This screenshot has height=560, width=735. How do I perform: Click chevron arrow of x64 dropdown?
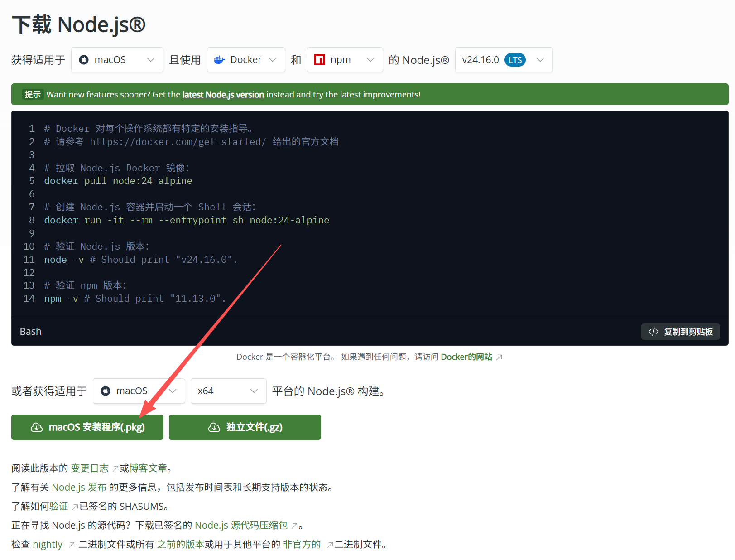click(254, 391)
